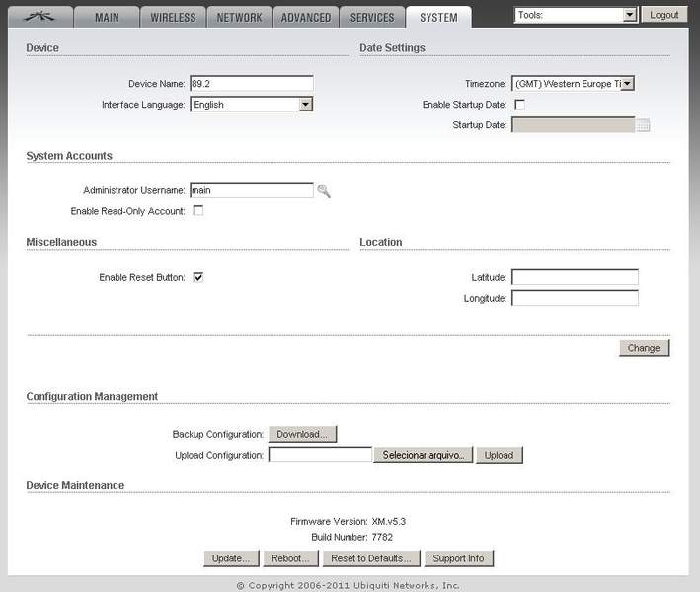Screen dimensions: 700x592
Task: Click the Ubiquiti Networks copyright text
Action: 349,585
